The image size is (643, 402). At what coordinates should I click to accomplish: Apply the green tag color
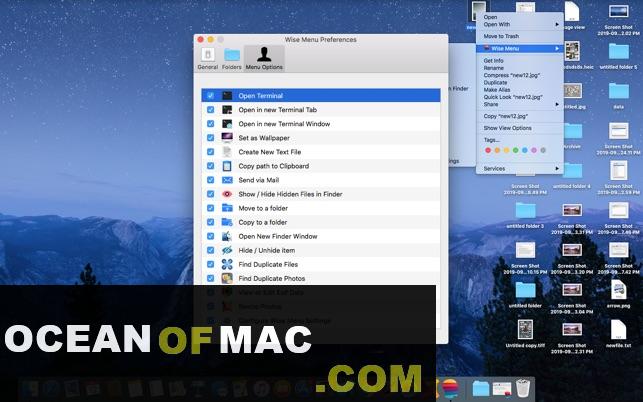click(x=515, y=151)
